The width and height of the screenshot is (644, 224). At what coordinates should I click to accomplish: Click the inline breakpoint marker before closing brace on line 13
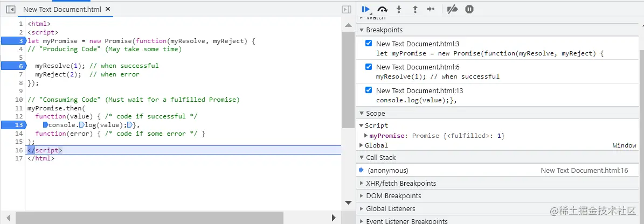click(129, 125)
